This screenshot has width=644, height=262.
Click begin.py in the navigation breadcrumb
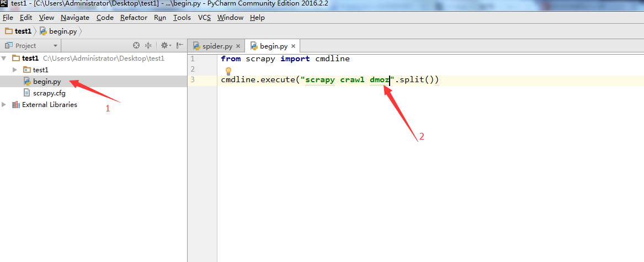pos(63,31)
